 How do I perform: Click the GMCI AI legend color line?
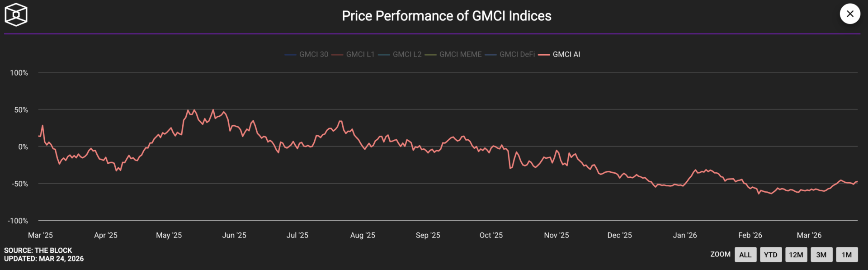(544, 55)
